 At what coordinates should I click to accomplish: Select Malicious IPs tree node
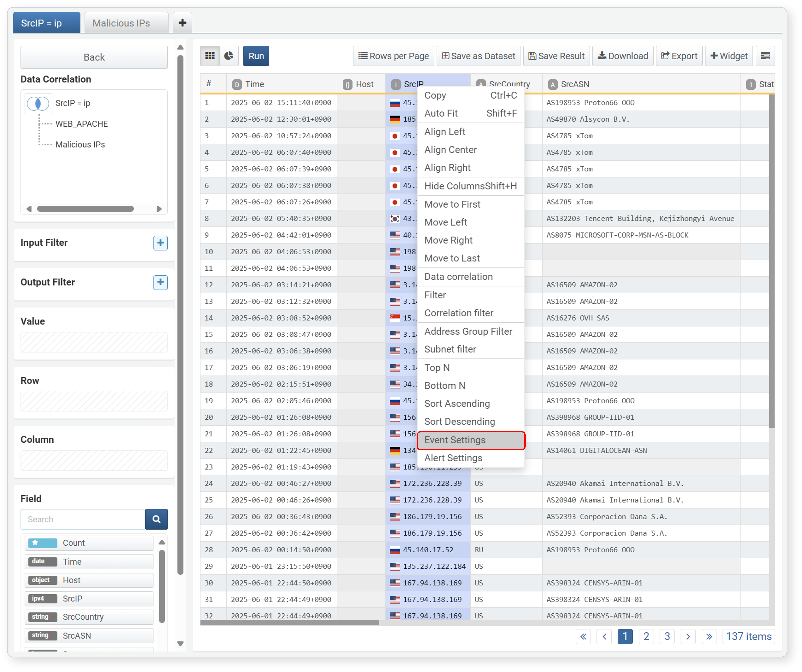pyautogui.click(x=80, y=144)
